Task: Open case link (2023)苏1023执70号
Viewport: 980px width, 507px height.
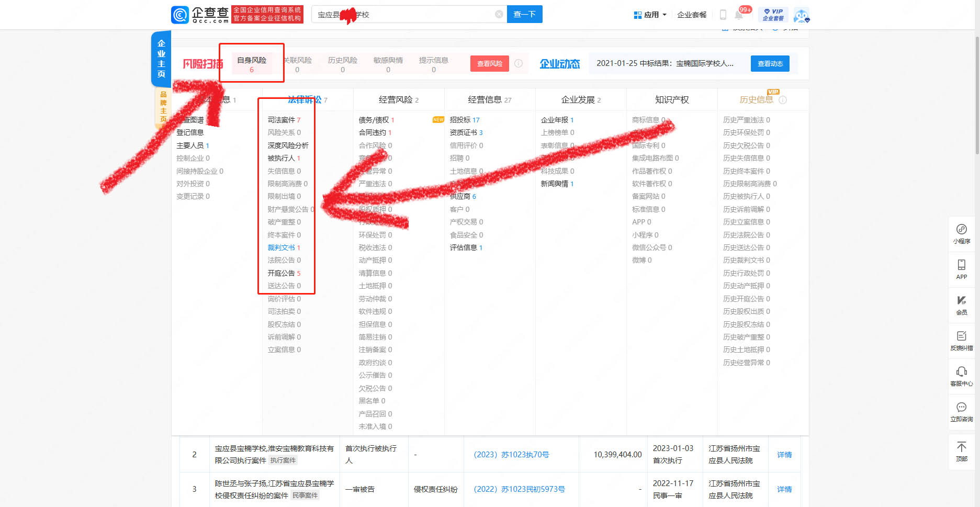Action: point(511,455)
